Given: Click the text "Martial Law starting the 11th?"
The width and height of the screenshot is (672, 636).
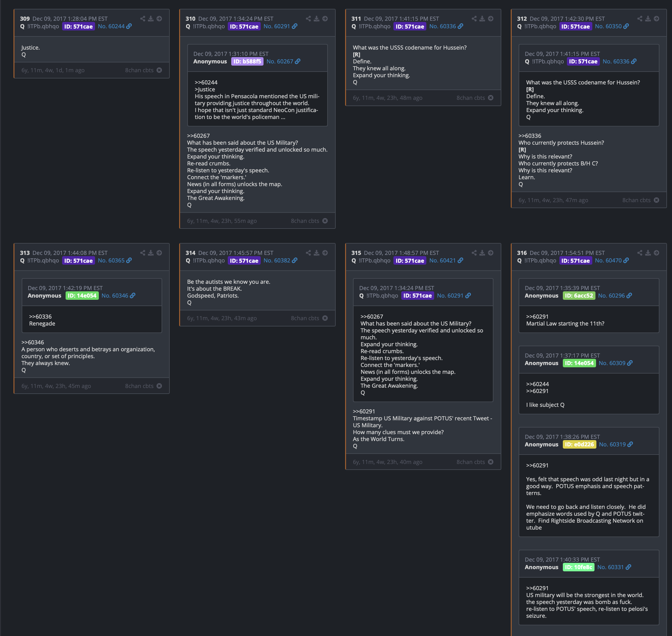Looking at the screenshot, I should click(x=565, y=323).
